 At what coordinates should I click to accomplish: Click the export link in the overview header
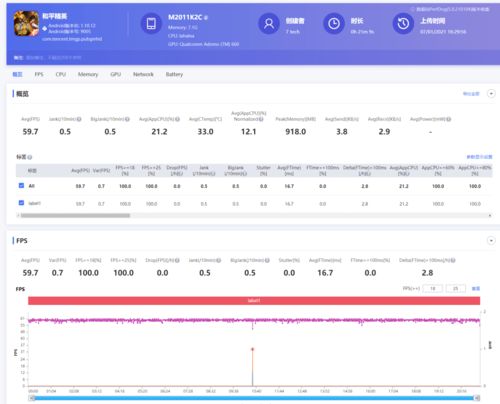tap(471, 94)
